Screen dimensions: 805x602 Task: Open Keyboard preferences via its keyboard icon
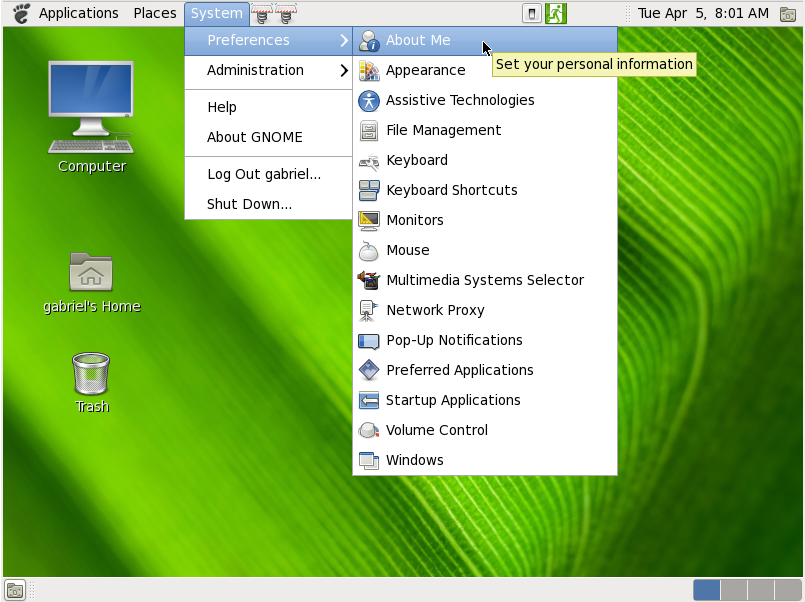[x=369, y=161]
